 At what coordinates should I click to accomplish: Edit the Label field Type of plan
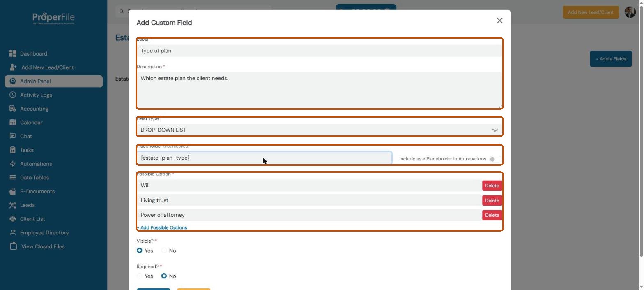(x=320, y=51)
